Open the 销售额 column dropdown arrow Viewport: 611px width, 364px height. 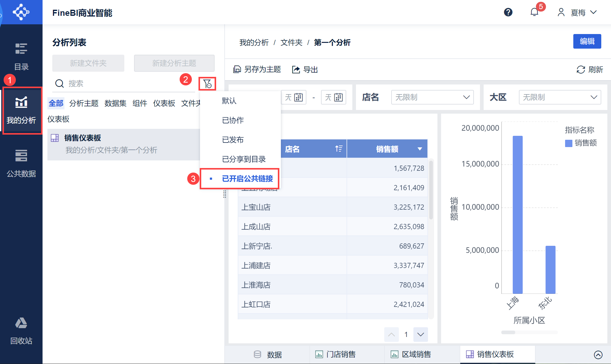(420, 149)
